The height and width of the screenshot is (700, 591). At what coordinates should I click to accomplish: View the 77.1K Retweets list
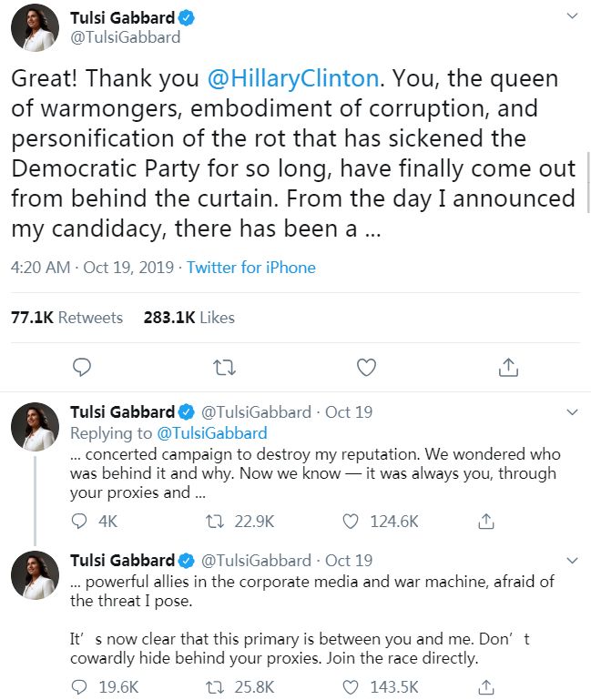click(x=66, y=318)
